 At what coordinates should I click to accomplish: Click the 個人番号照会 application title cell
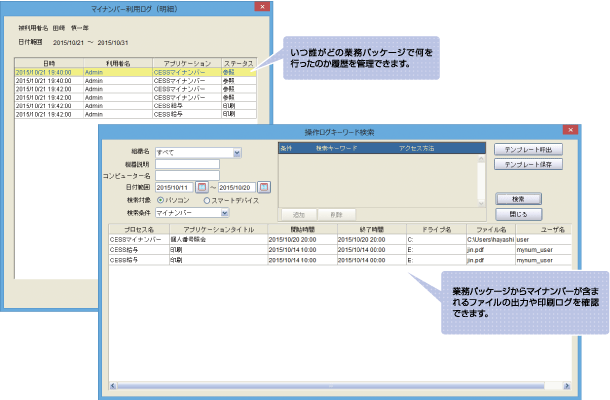click(x=218, y=239)
